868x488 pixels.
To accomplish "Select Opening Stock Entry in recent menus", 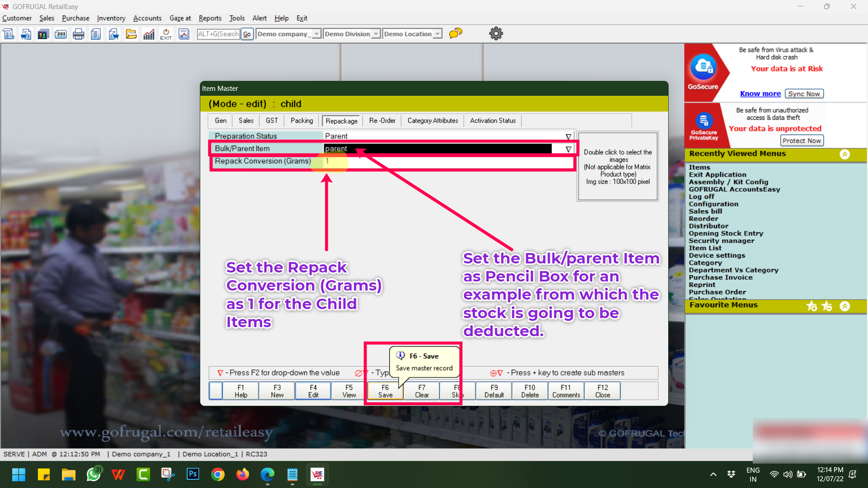I will tap(726, 233).
